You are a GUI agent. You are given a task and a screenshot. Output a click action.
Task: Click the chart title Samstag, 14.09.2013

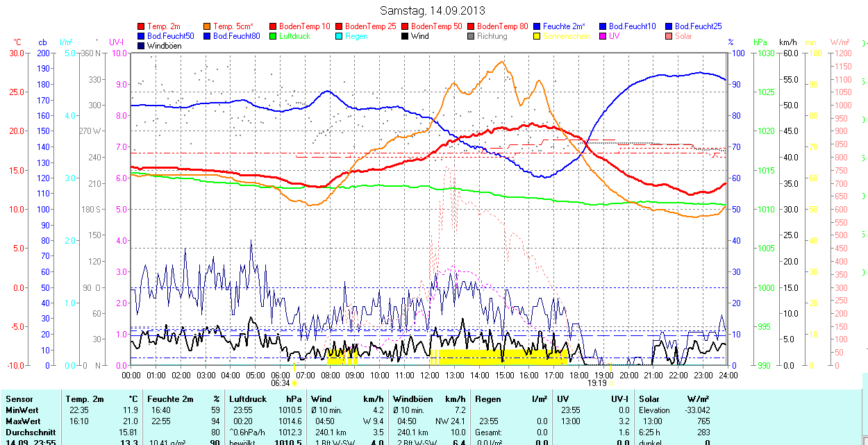[433, 10]
